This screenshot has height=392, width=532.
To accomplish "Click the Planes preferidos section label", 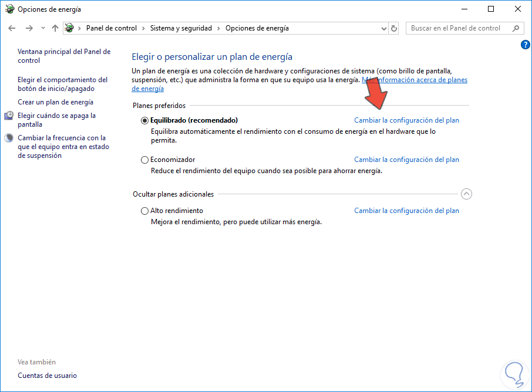I will [159, 106].
